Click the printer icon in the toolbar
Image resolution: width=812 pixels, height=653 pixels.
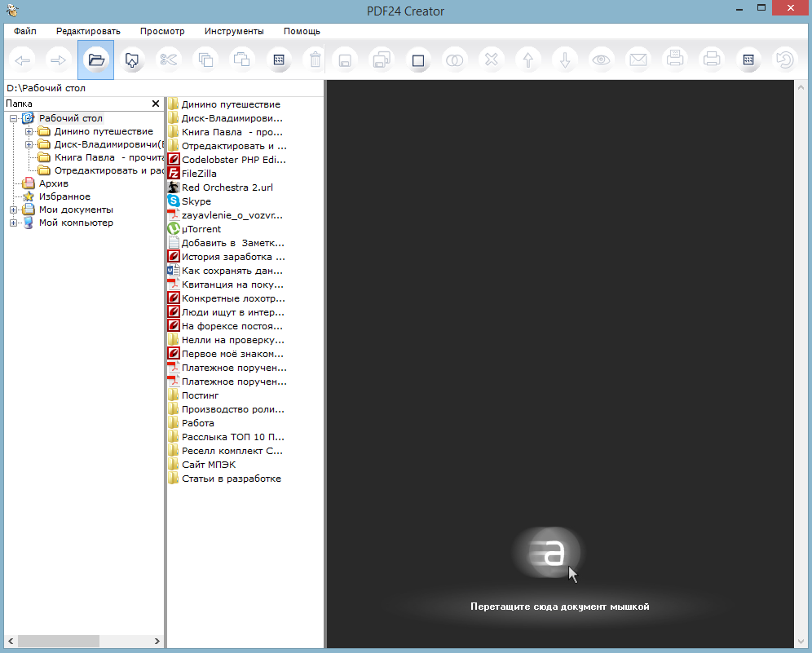click(712, 60)
